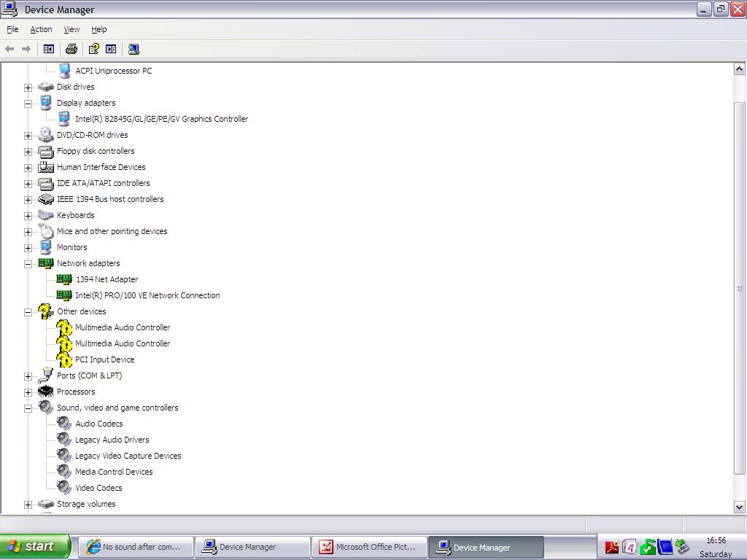Click the Help pane toolbar icon right of Properties
The height and width of the screenshot is (560, 747).
tap(111, 49)
